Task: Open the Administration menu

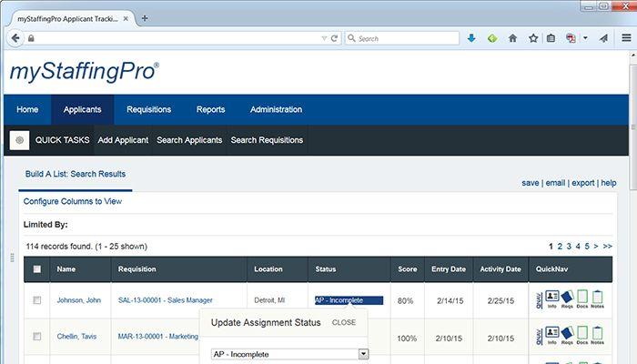Action: pos(276,110)
